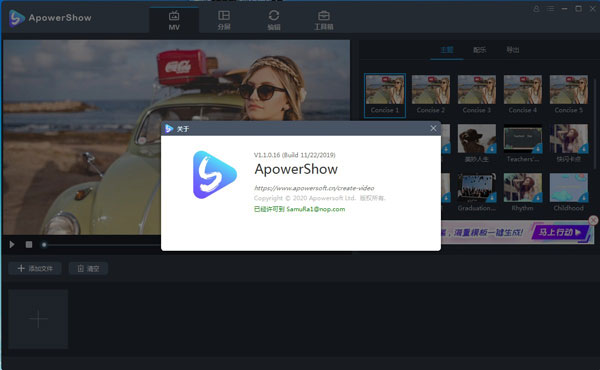This screenshot has height=370, width=600.
Task: Download the 美妙人生 theme via arrow icon
Action: coord(492,148)
